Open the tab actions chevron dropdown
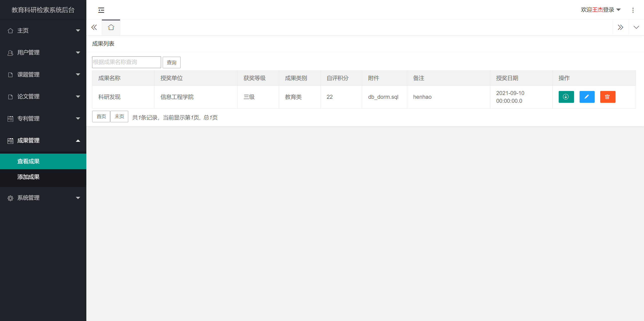This screenshot has height=321, width=644. 636,27
